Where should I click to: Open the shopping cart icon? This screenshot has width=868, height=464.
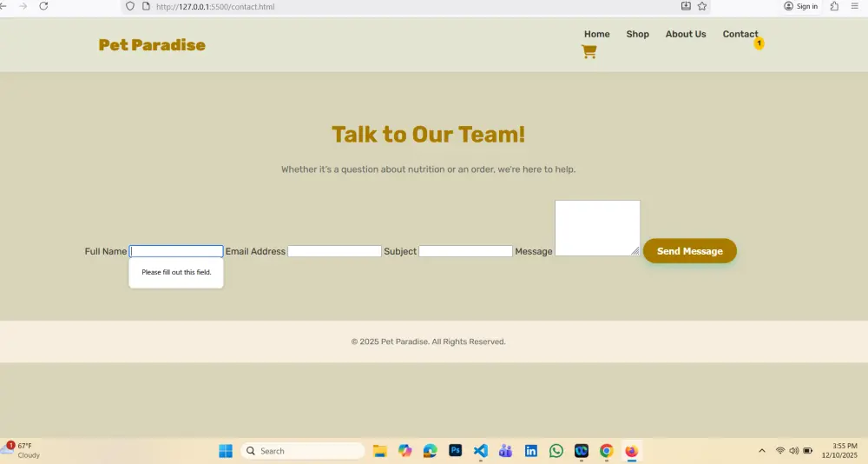(x=589, y=51)
